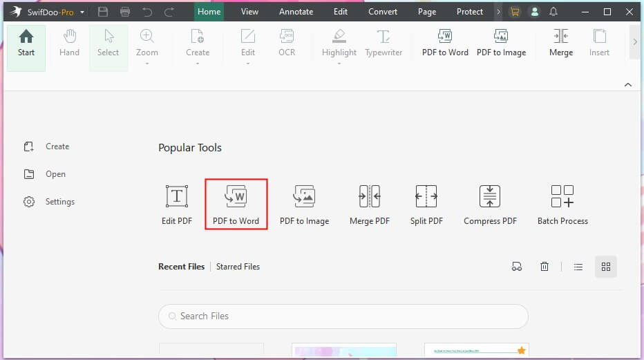Open PDF to Word in Popular Tools
This screenshot has height=360, width=644.
pos(236,205)
